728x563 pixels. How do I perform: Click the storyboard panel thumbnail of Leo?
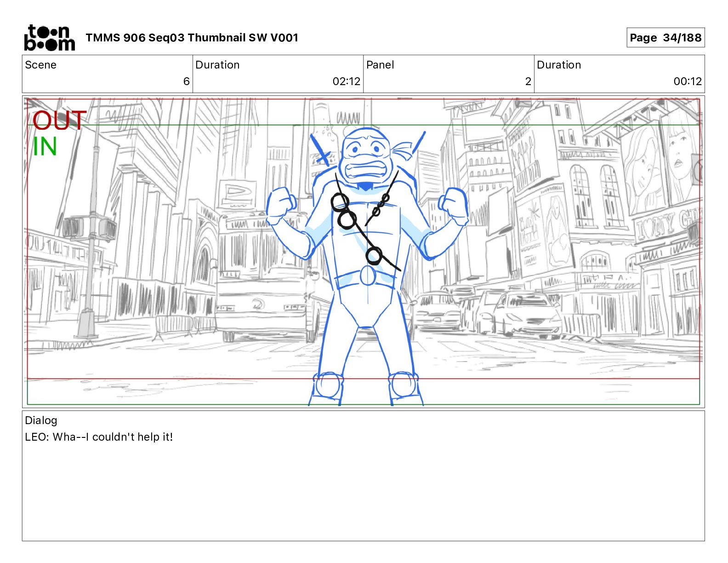[363, 252]
